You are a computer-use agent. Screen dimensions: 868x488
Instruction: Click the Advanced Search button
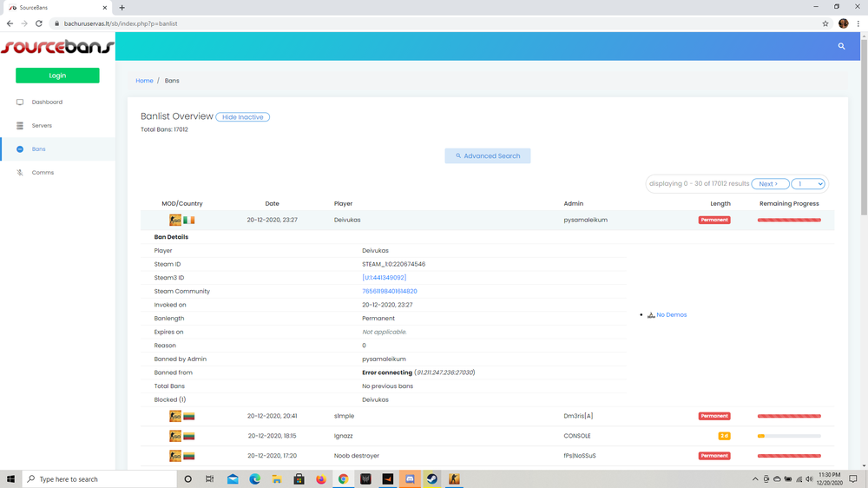488,156
